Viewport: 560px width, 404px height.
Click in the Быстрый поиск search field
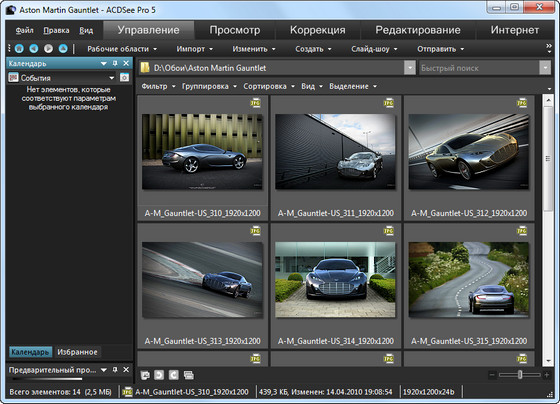pyautogui.click(x=479, y=68)
